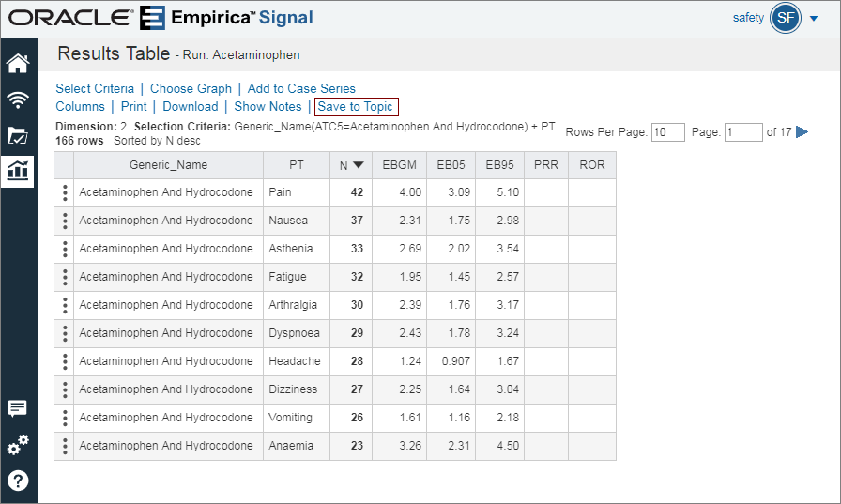Click the Print link
The image size is (841, 504).
[134, 106]
